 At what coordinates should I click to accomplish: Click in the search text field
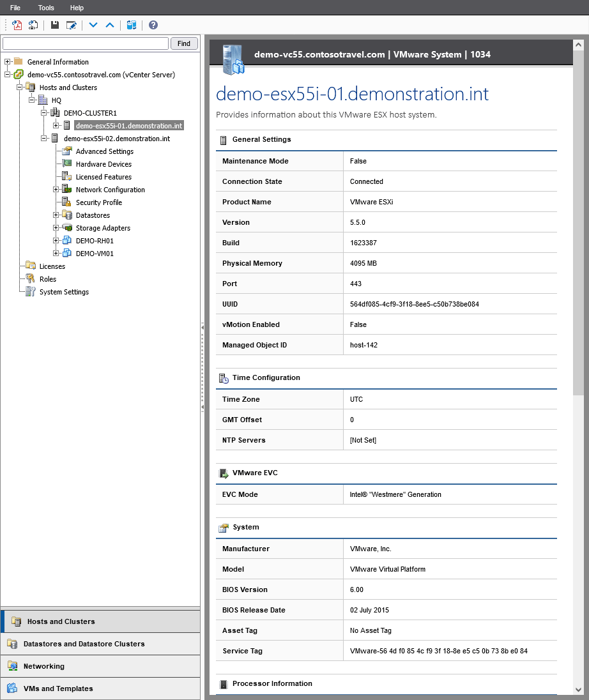pyautogui.click(x=86, y=43)
